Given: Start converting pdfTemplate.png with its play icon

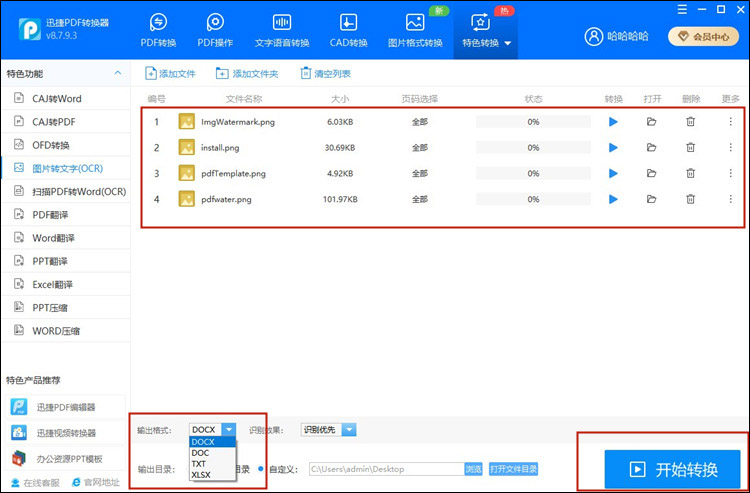Looking at the screenshot, I should tap(613, 174).
